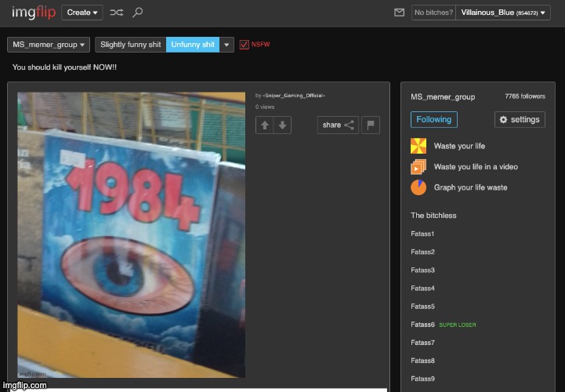This screenshot has width=565, height=392.
Task: Open user Fatass2
Action: (x=422, y=252)
